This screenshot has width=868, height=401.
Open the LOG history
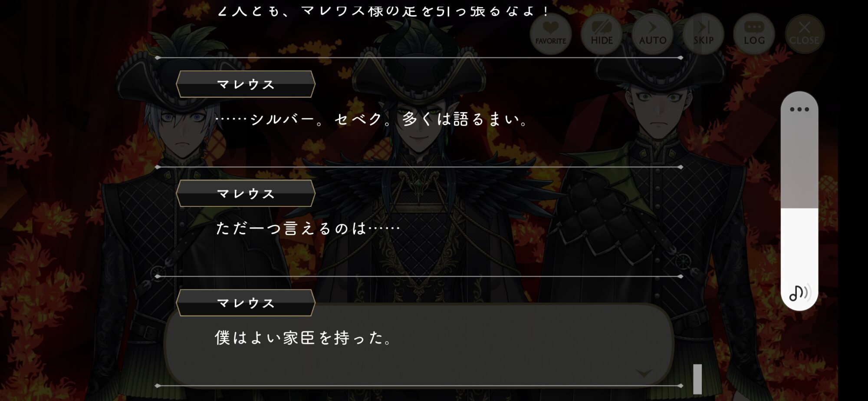(x=754, y=34)
